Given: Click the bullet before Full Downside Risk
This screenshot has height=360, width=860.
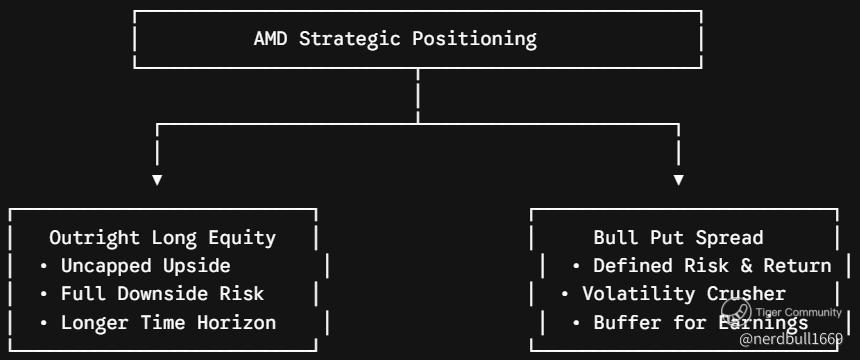Looking at the screenshot, I should click(44, 295).
